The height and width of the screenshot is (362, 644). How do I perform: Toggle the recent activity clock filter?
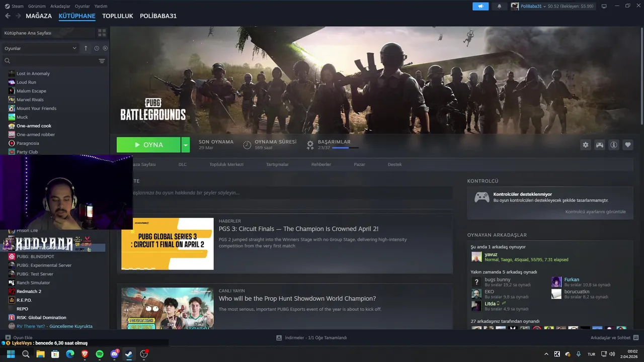click(97, 48)
